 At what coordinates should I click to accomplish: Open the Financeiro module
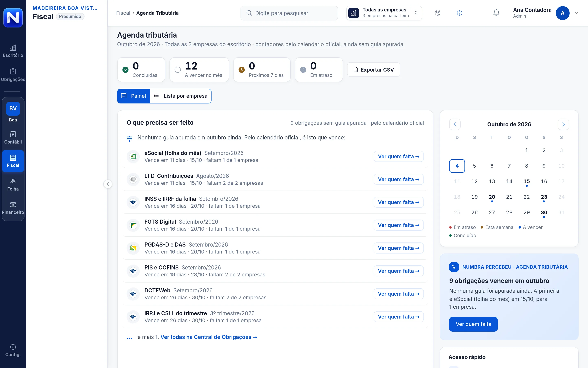[13, 208]
